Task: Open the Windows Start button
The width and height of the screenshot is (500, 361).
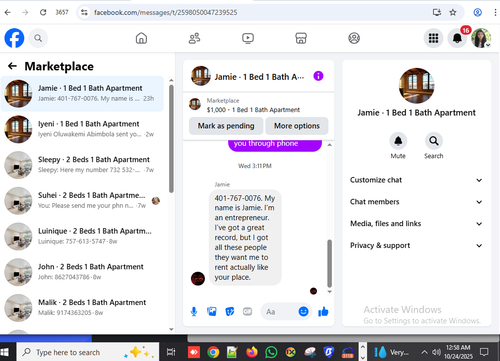Action: 5,352
